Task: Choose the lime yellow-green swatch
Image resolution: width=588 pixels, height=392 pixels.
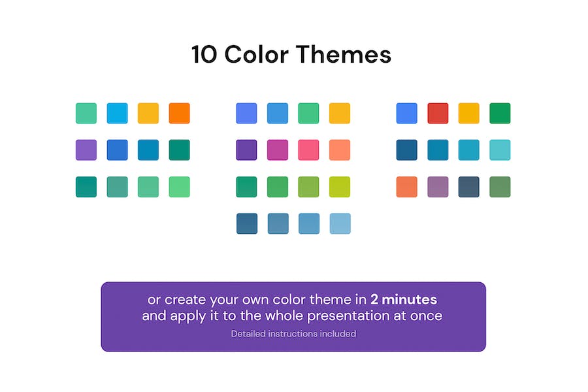Action: point(340,187)
